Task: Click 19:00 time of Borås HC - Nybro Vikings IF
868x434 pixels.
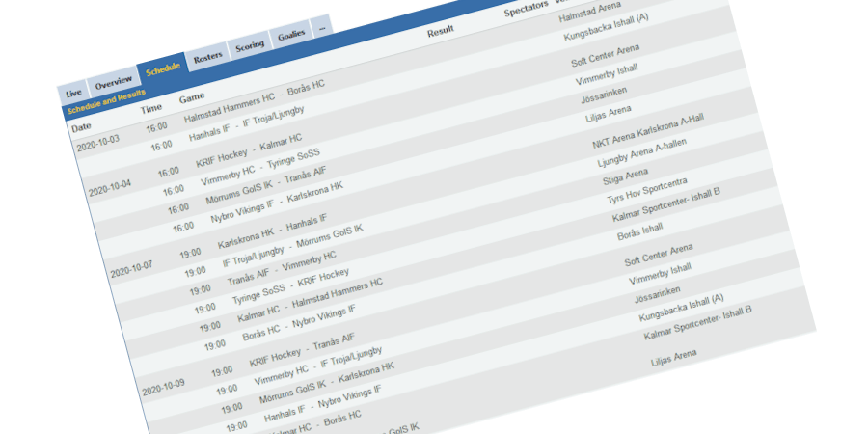Action: (215, 343)
